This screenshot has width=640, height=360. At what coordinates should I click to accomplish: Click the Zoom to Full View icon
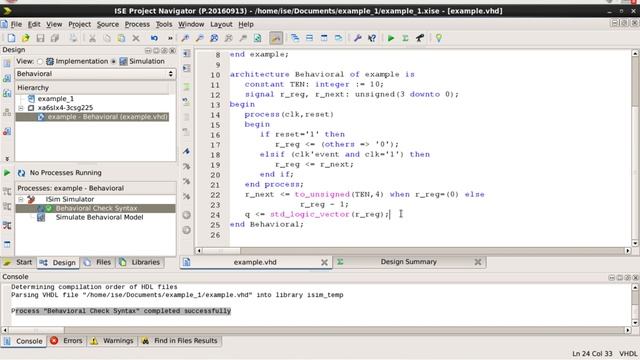point(214,38)
